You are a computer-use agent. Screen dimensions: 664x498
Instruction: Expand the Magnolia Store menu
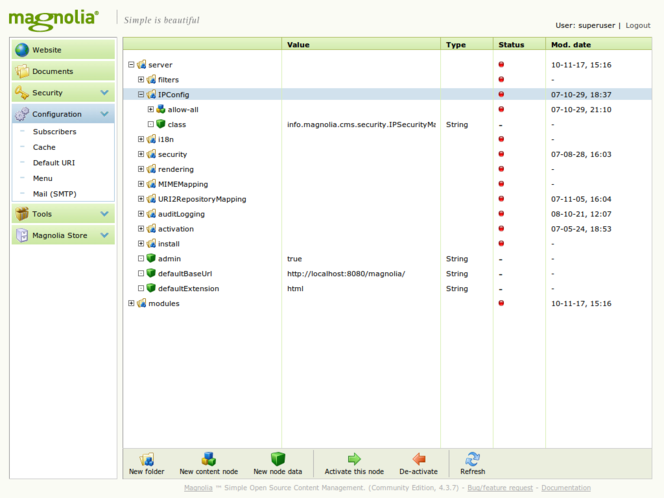[x=104, y=236]
